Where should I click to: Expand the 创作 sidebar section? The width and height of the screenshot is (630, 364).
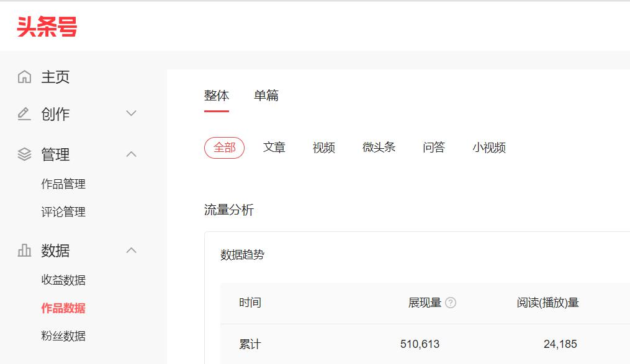click(x=131, y=113)
